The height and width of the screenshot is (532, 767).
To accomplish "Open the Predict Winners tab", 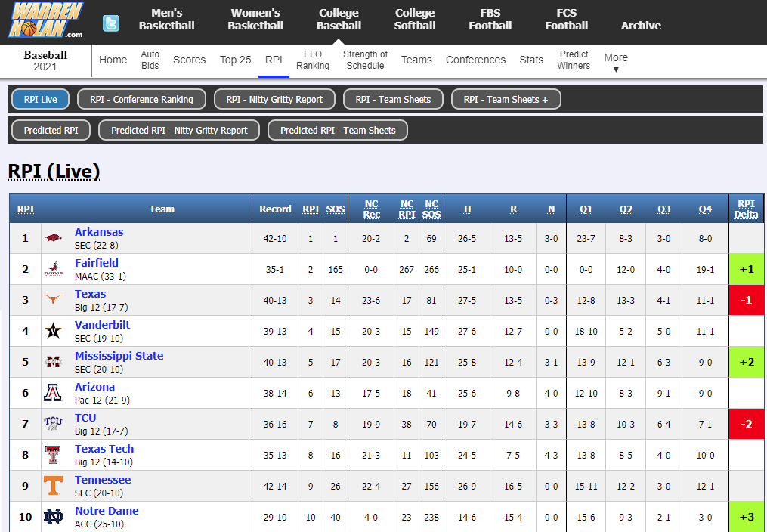I will [574, 60].
